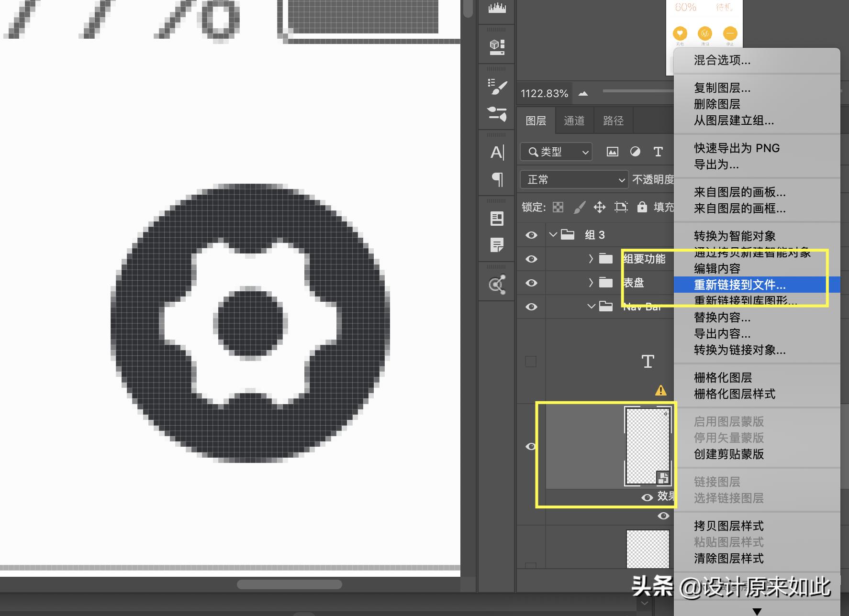Screen dimensions: 849x616
Task: Hide the 表盘 group
Action: pyautogui.click(x=531, y=283)
